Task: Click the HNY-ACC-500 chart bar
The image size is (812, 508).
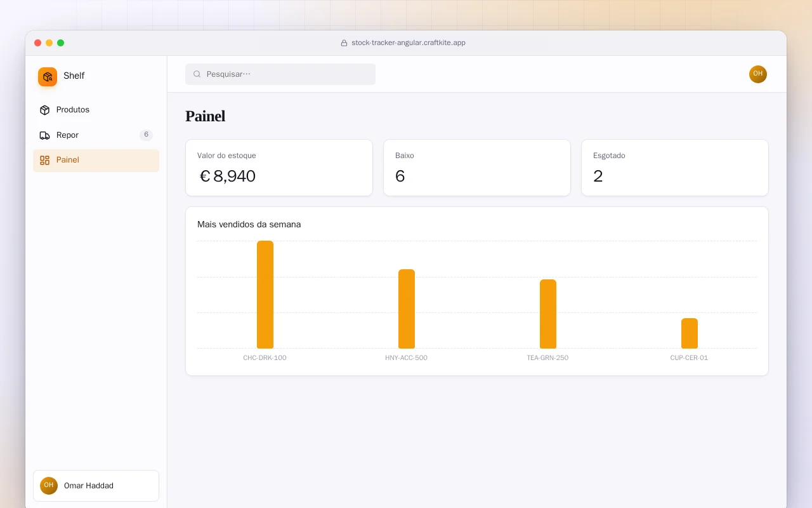Action: (x=407, y=309)
